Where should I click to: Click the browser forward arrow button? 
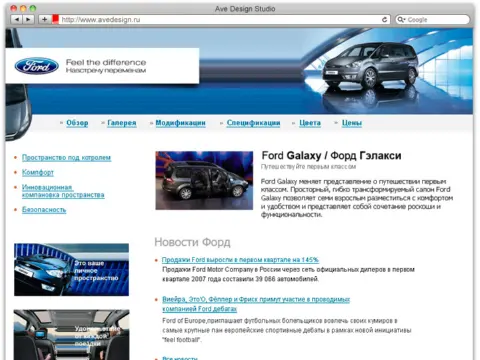click(28, 19)
